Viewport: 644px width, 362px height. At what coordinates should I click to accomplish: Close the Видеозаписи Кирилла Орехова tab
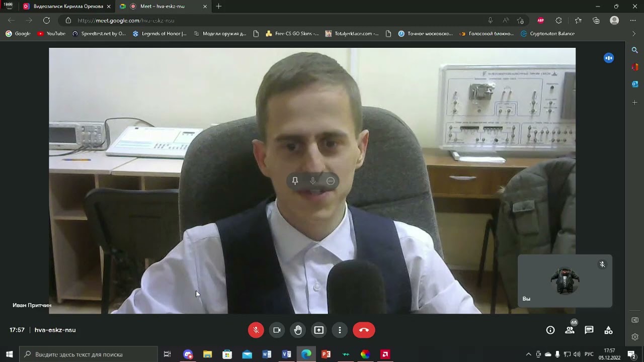click(109, 7)
